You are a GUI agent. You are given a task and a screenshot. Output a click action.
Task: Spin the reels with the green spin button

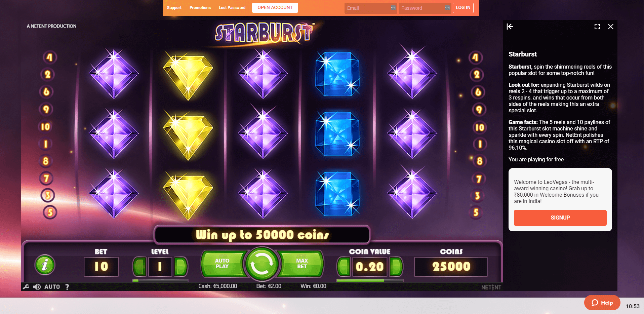[262, 264]
